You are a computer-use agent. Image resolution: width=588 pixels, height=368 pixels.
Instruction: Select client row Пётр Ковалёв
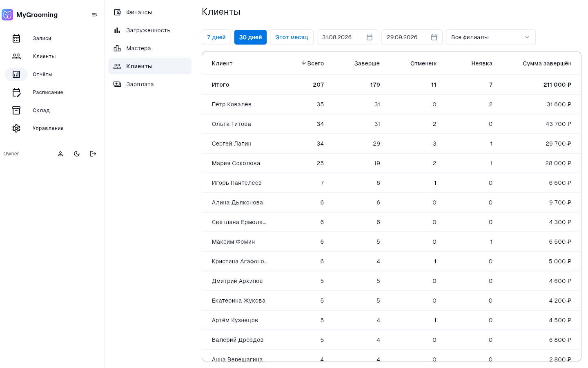point(391,104)
